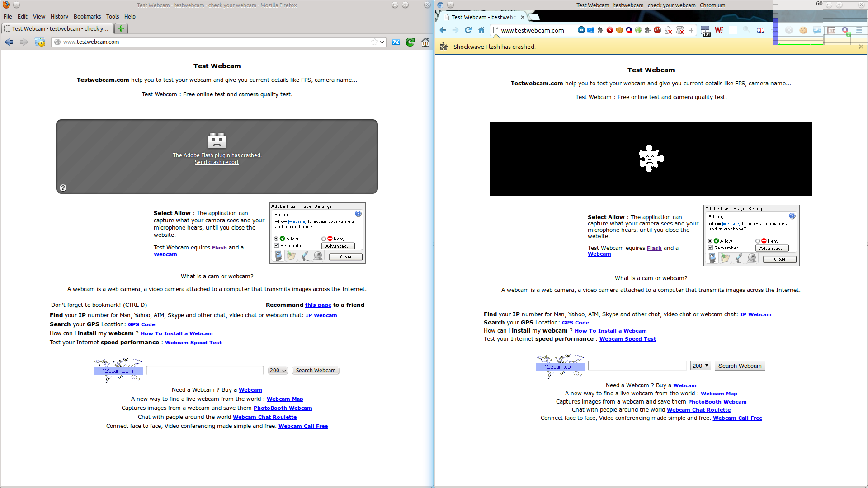Click the Send crash report link in Firefox

[217, 162]
